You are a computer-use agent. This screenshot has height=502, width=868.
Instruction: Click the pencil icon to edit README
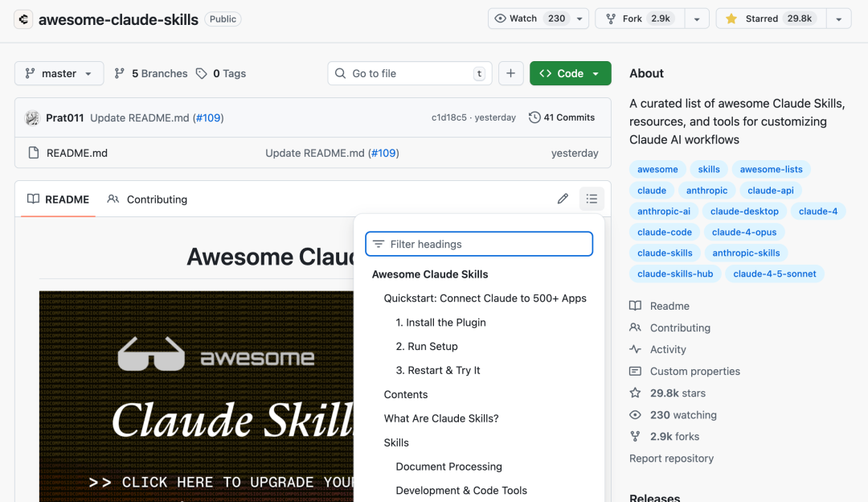click(563, 199)
